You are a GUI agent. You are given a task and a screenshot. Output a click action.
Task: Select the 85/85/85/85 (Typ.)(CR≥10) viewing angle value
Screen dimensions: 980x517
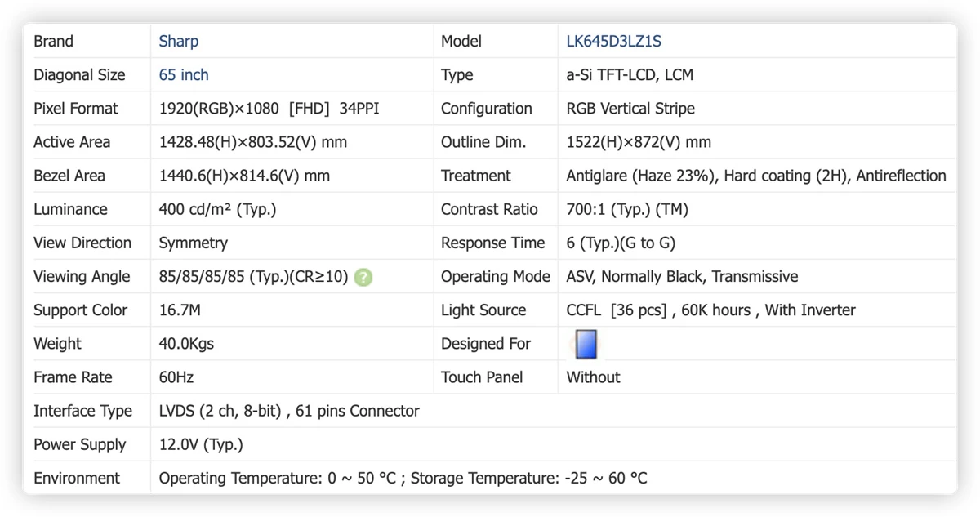tap(253, 277)
